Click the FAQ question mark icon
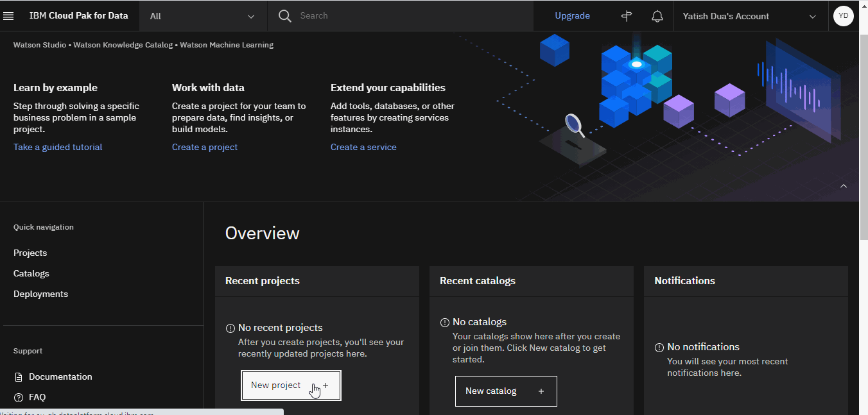 (x=19, y=397)
